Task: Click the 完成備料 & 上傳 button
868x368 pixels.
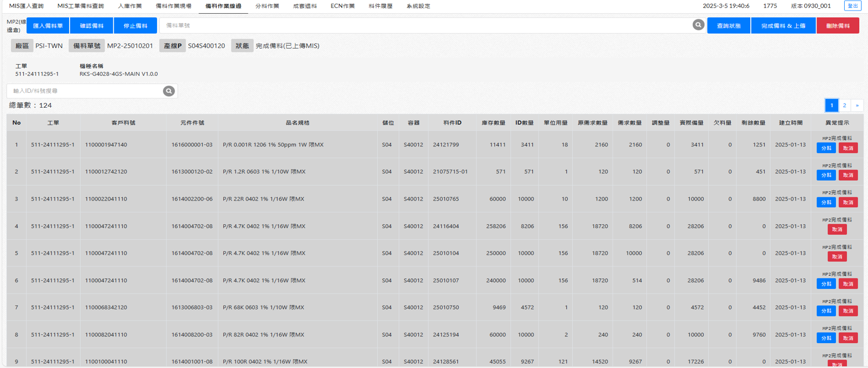Action: tap(783, 25)
